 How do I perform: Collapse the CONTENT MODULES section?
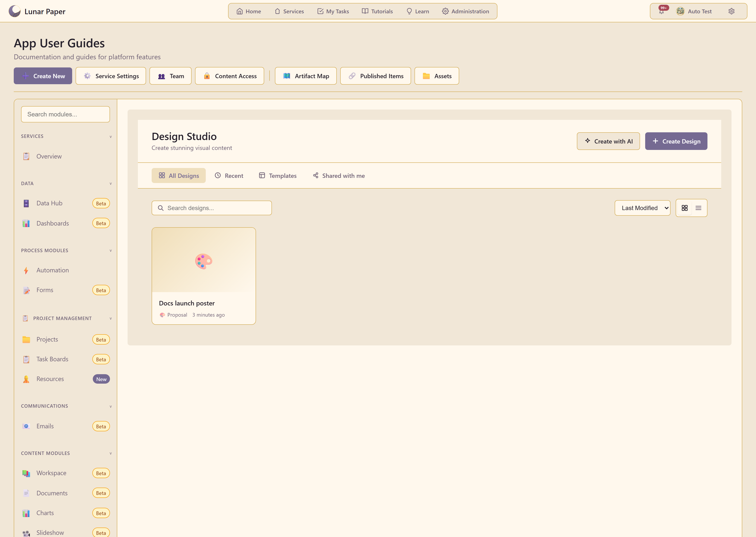pyautogui.click(x=110, y=453)
